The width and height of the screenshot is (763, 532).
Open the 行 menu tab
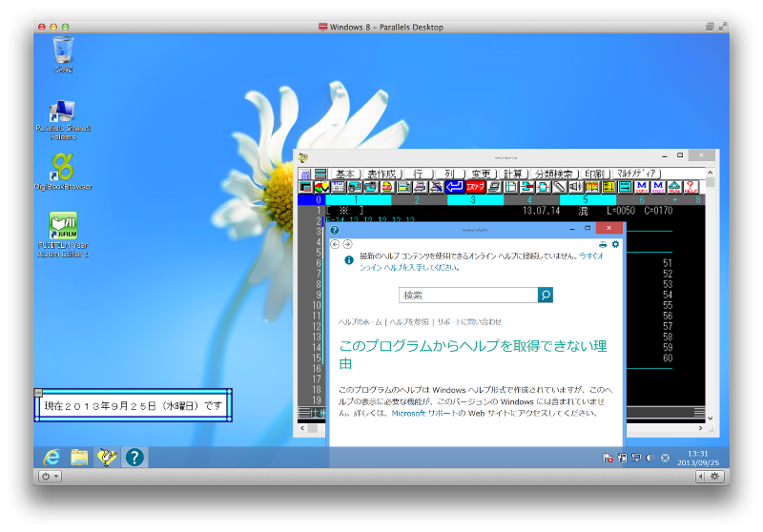tap(418, 174)
